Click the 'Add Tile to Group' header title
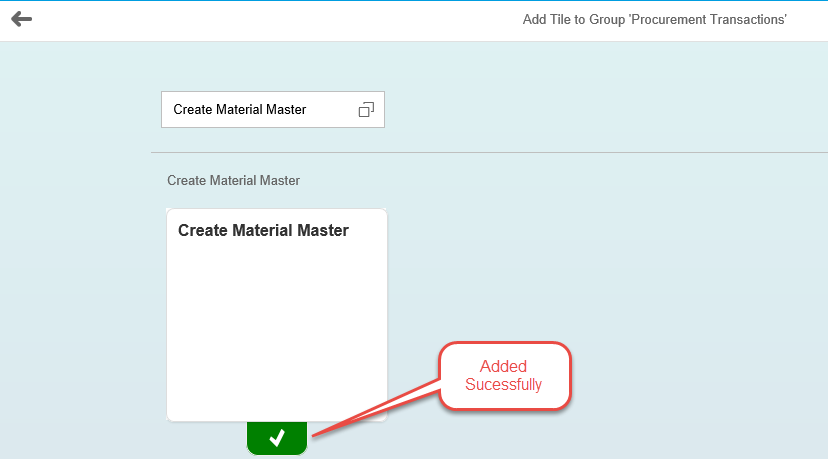The image size is (828, 459). [x=654, y=20]
